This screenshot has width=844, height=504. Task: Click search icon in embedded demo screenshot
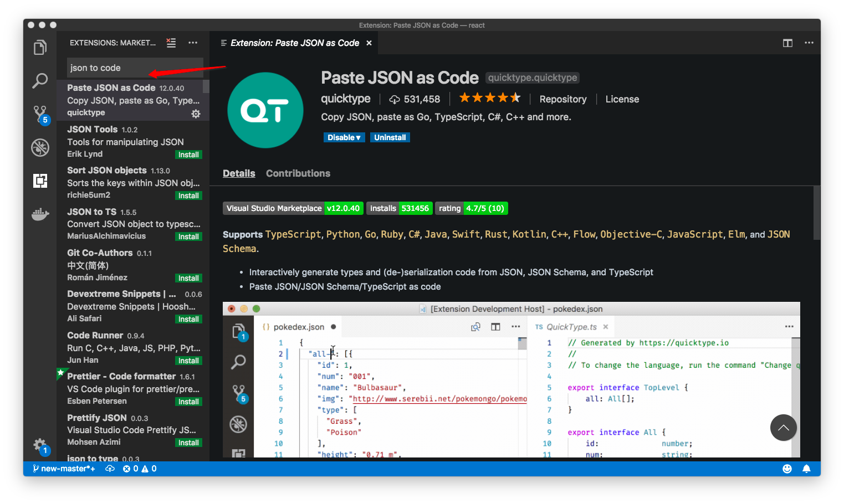pos(238,362)
